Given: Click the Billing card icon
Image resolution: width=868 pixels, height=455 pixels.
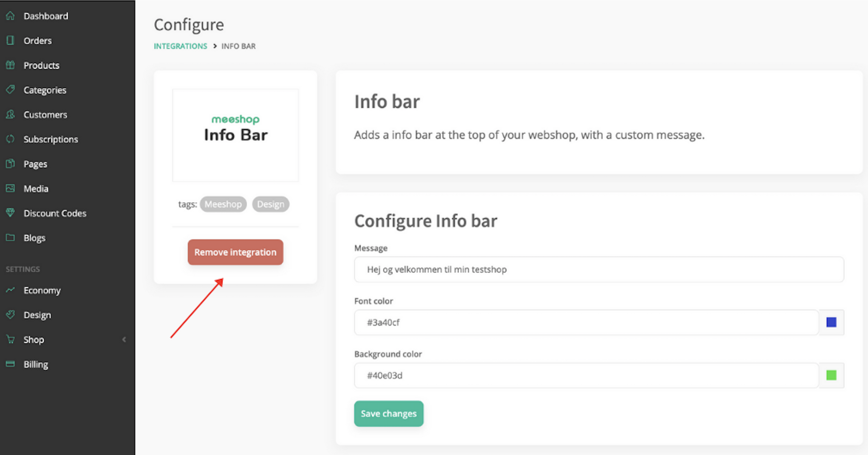Looking at the screenshot, I should click(x=10, y=364).
